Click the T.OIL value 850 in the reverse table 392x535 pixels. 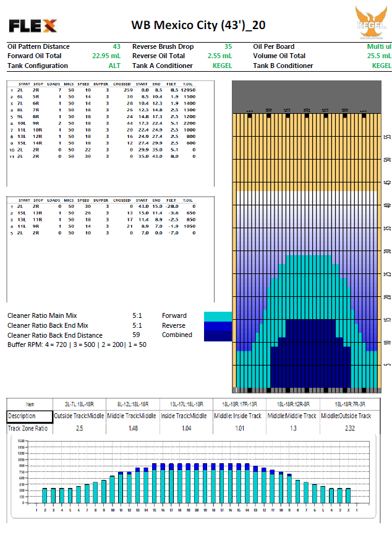coord(191,220)
